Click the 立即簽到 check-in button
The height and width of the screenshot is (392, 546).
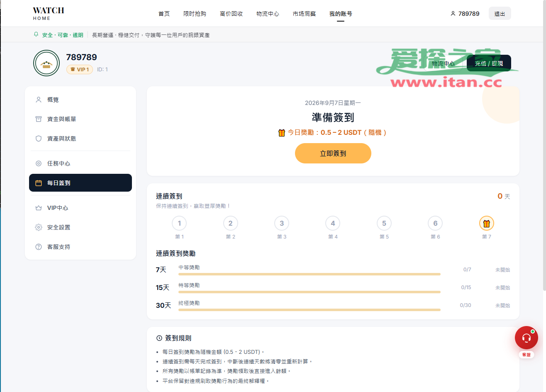pos(333,153)
